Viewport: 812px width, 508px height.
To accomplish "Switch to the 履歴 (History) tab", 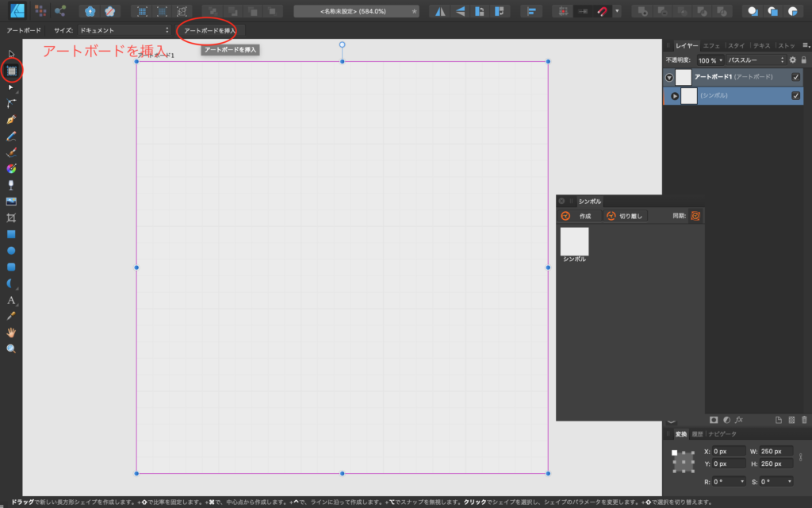I will coord(697,434).
